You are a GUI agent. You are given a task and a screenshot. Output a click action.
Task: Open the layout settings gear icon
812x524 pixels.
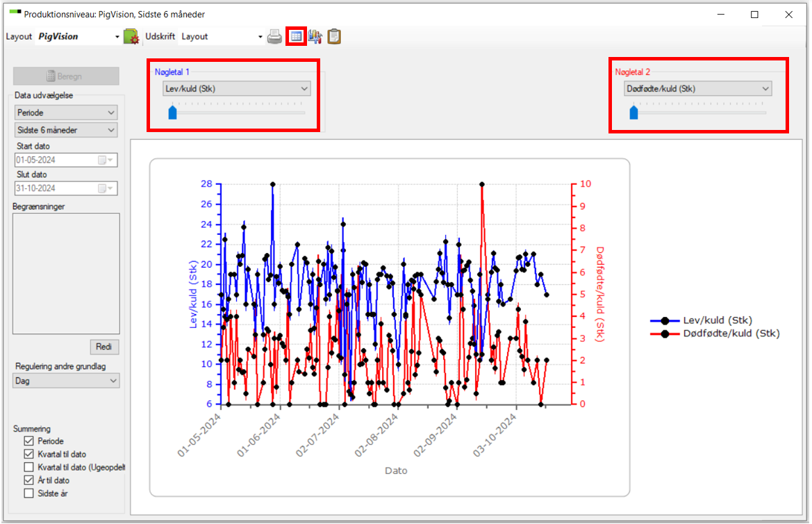coord(131,37)
